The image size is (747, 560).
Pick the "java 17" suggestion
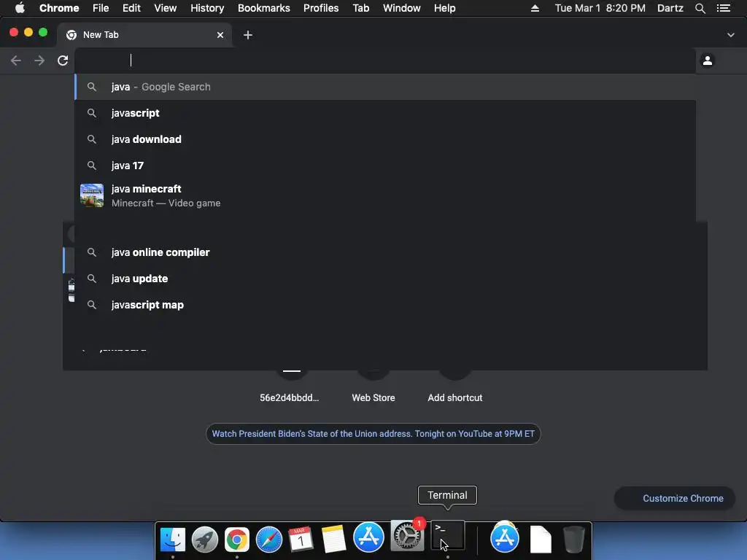coord(385,166)
